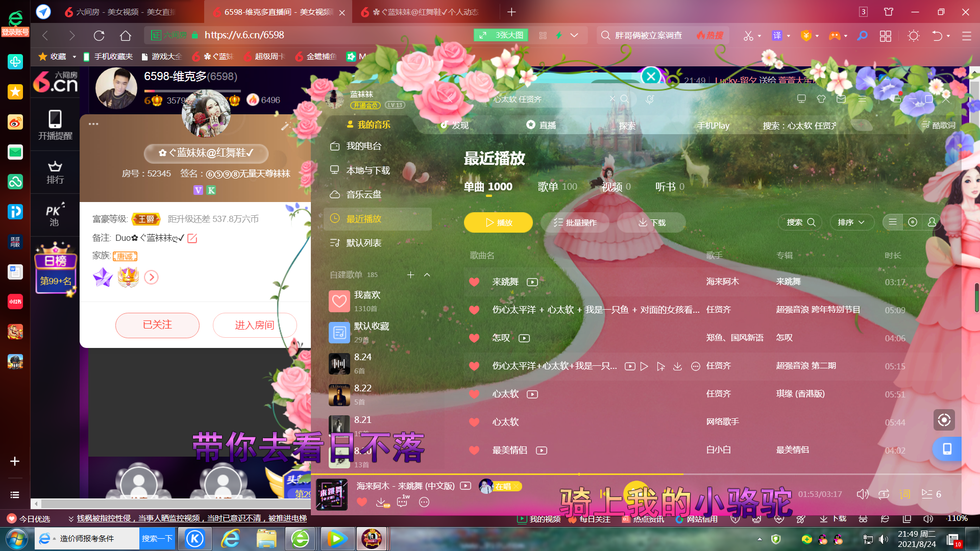The width and height of the screenshot is (980, 551).
Task: Open messages envelope icon in music player
Action: pos(841,99)
